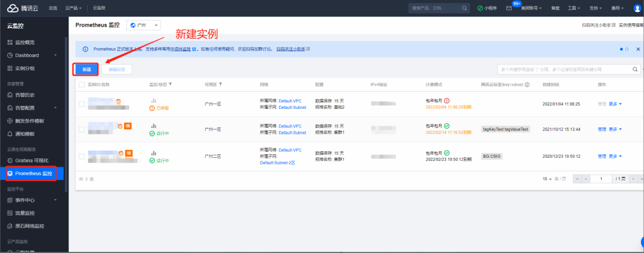
Task: Click the 实例分组 sidebar icon
Action: (10, 68)
